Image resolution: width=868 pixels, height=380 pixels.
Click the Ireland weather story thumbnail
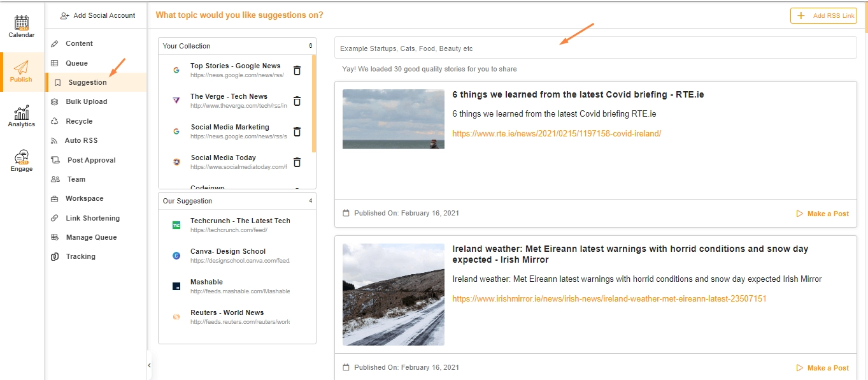click(x=394, y=295)
